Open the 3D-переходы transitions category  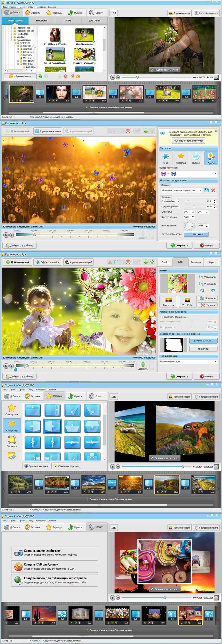(x=12, y=425)
